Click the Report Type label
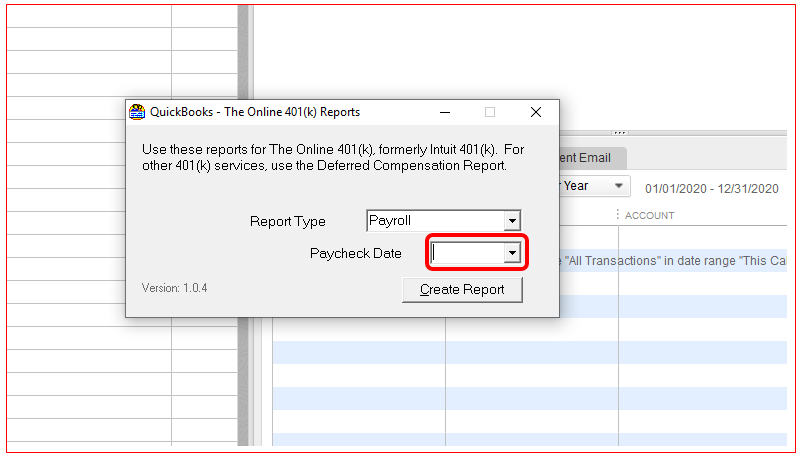The height and width of the screenshot is (460, 803). coord(287,221)
